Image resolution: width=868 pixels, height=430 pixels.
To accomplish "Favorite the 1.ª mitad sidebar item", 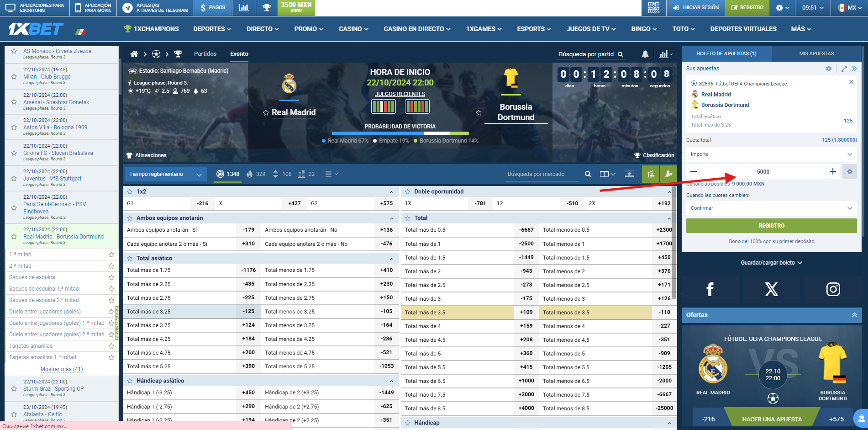I will click(111, 255).
